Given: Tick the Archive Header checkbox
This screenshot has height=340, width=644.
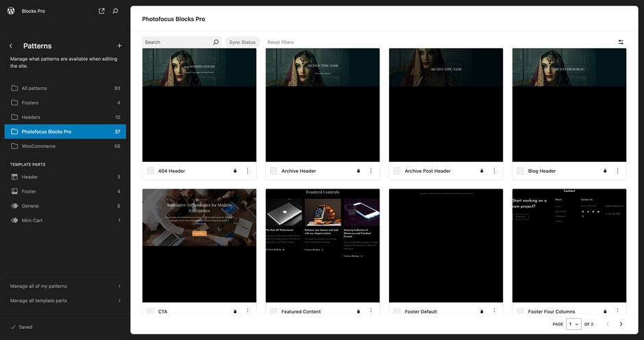Looking at the screenshot, I should 274,171.
